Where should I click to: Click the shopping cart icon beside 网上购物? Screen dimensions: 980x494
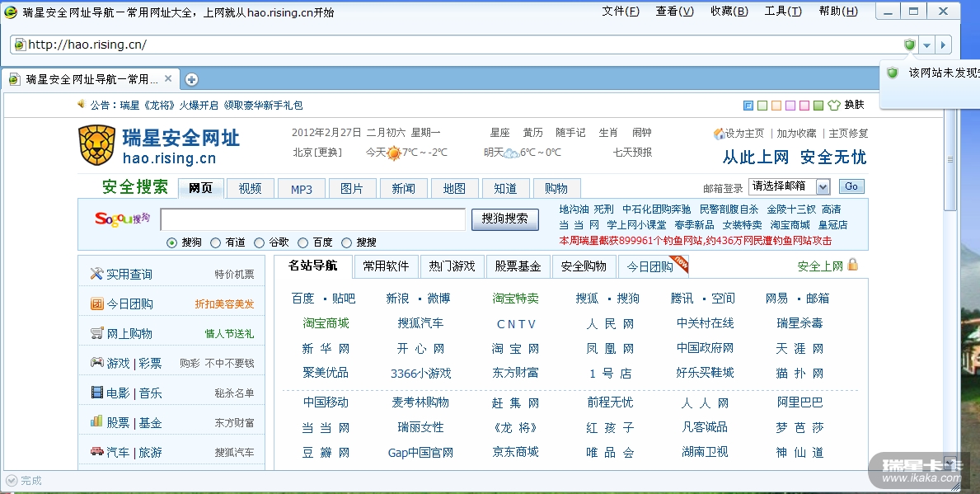click(x=96, y=332)
